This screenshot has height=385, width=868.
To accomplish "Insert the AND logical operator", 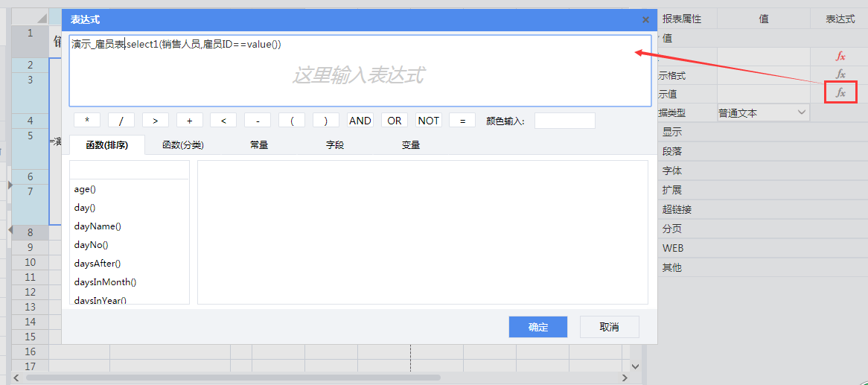I will click(360, 121).
